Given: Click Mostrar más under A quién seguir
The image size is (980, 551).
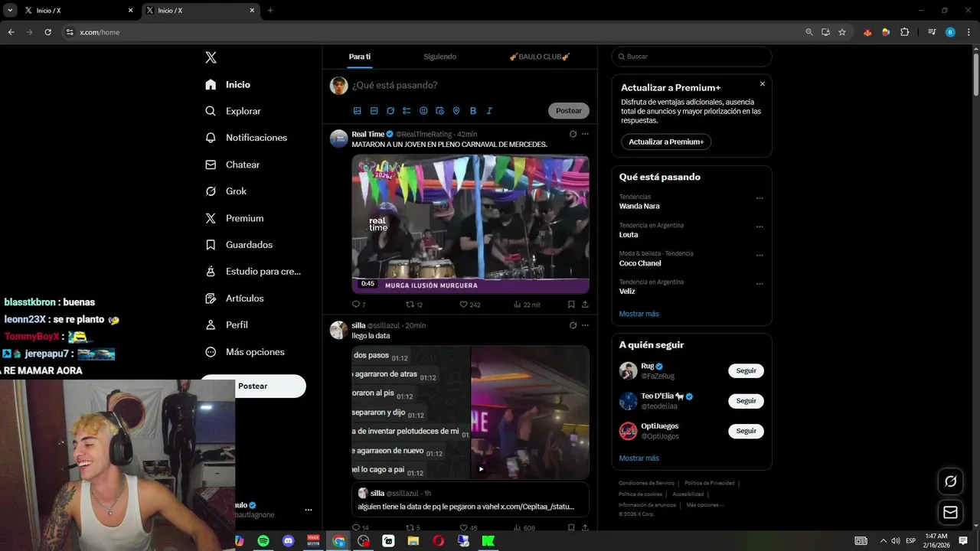Looking at the screenshot, I should click(x=639, y=458).
